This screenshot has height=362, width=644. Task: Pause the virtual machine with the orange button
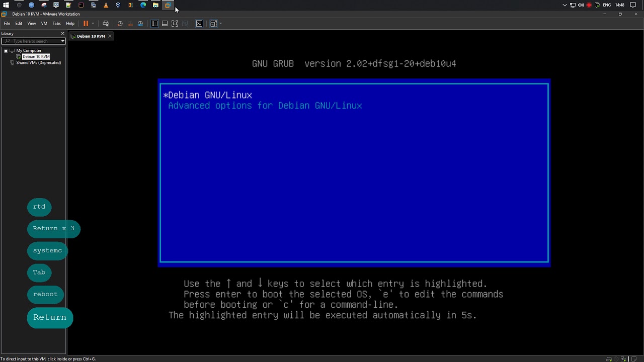coord(86,24)
